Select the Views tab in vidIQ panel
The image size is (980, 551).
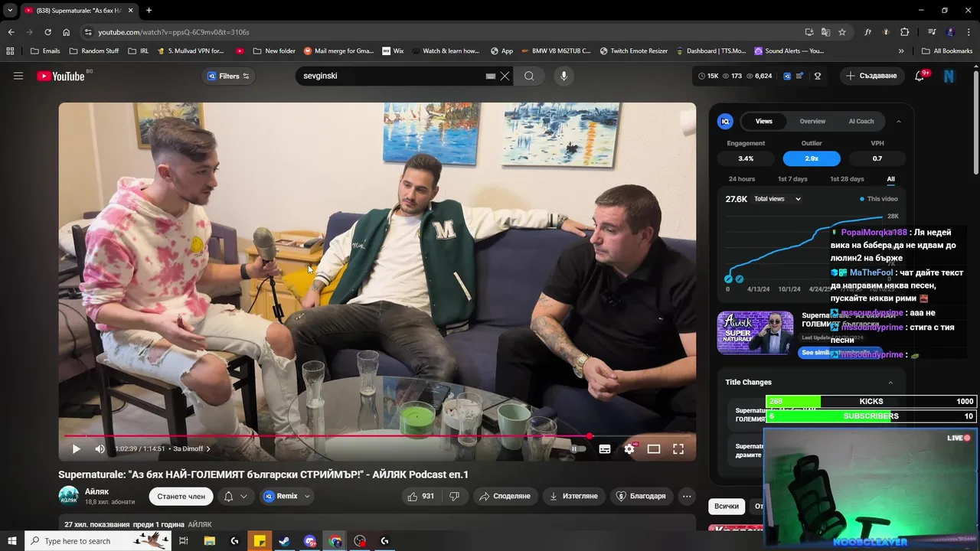(x=764, y=121)
